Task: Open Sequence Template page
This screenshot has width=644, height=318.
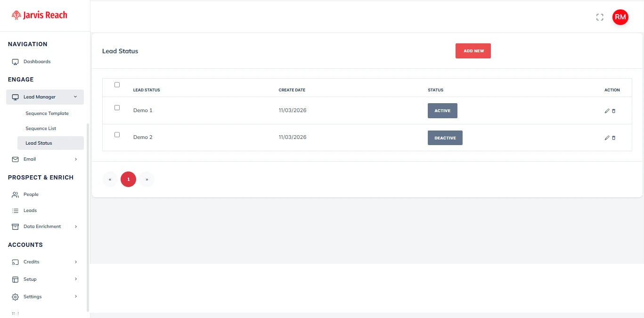Action: pos(47,114)
